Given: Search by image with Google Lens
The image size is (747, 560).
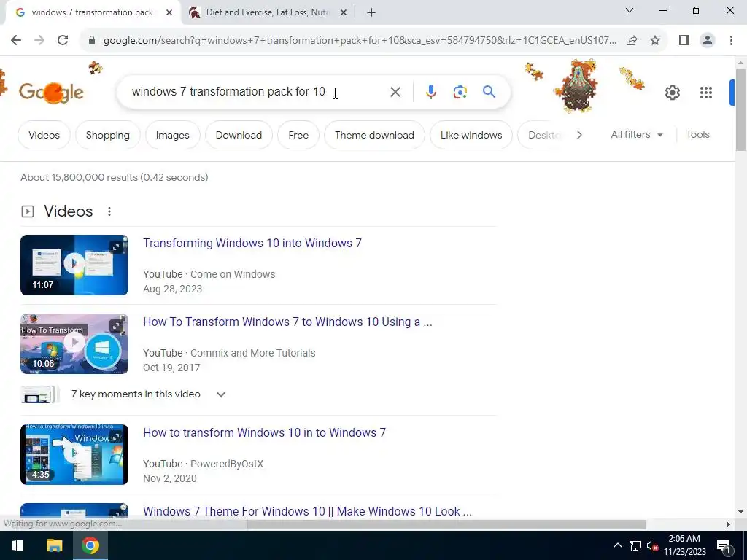Looking at the screenshot, I should 460,92.
